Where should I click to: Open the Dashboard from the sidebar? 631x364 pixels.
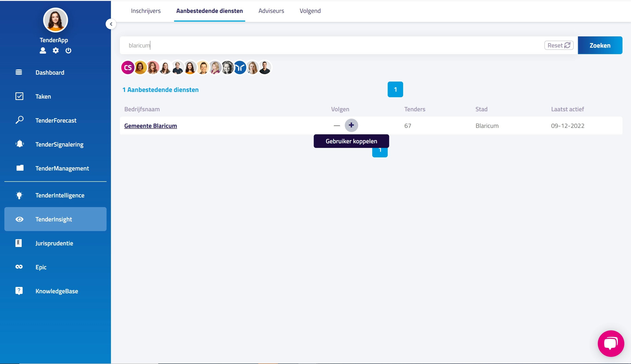tap(49, 72)
